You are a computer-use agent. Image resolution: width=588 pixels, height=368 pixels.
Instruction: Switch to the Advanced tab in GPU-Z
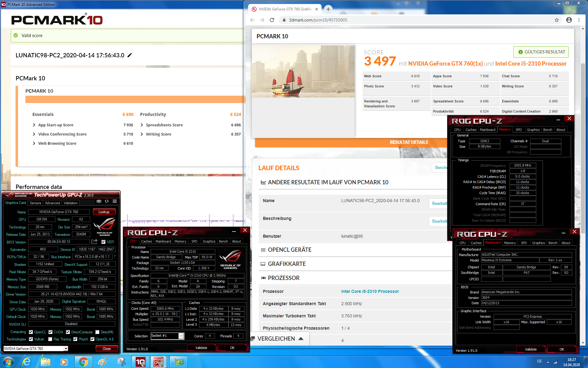coord(52,203)
